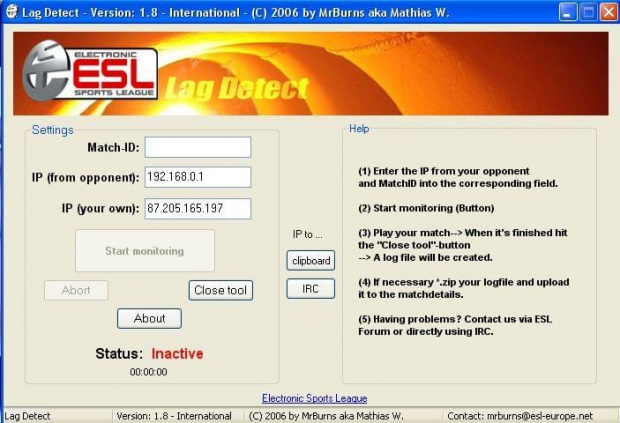Screen dimensions: 620x423
Task: Copy IP to clipboard button
Action: (311, 261)
